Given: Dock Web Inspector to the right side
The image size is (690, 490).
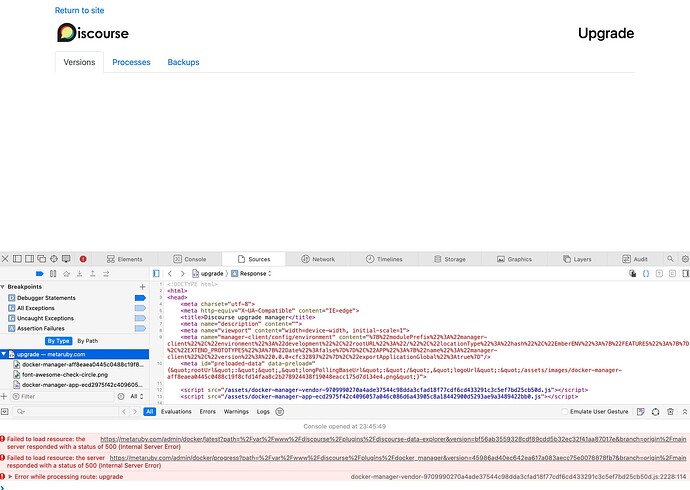Looking at the screenshot, I should (x=29, y=259).
